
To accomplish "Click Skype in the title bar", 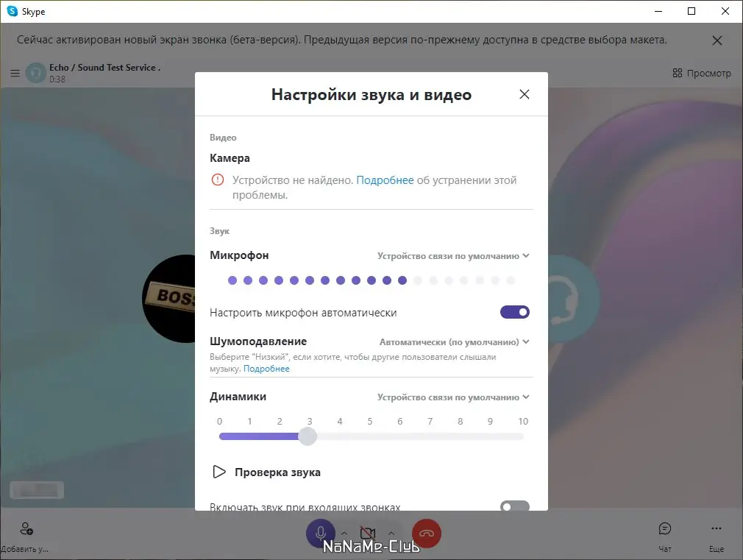I will (x=32, y=11).
